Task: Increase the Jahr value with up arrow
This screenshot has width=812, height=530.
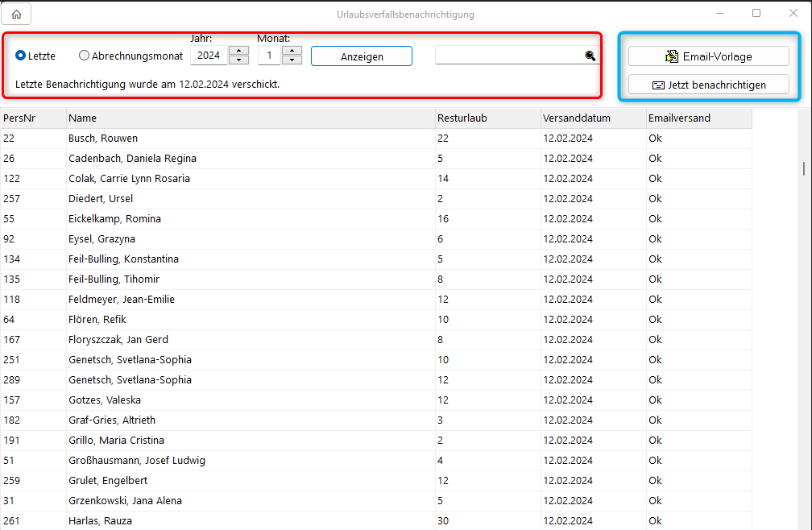Action: click(238, 51)
